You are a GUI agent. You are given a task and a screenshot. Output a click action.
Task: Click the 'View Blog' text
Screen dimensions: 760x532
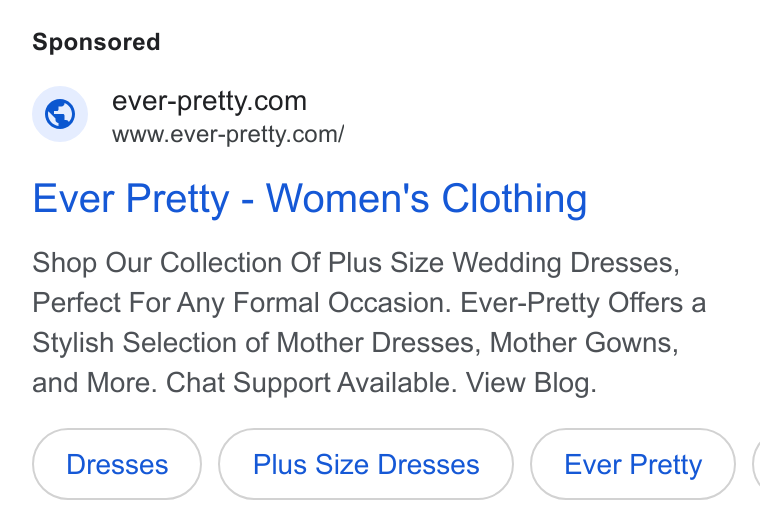click(531, 383)
